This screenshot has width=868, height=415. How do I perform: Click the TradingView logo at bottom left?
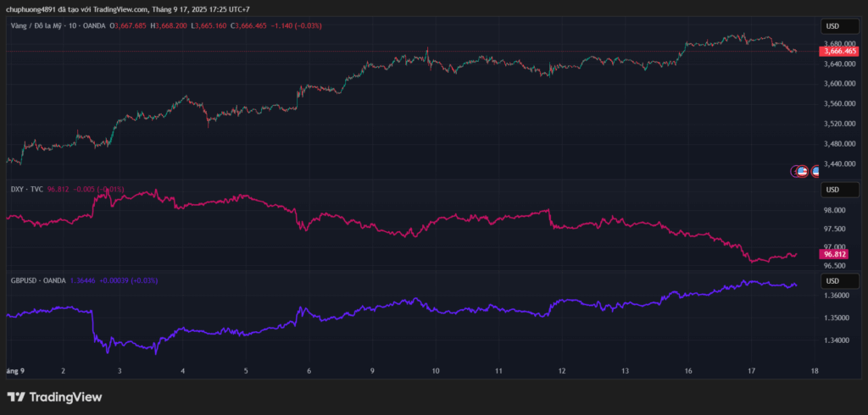pyautogui.click(x=54, y=397)
